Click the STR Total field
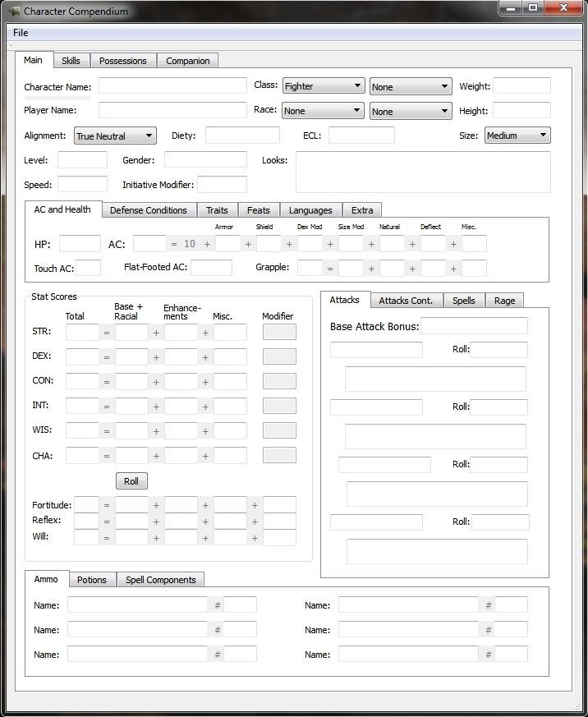 [x=82, y=333]
